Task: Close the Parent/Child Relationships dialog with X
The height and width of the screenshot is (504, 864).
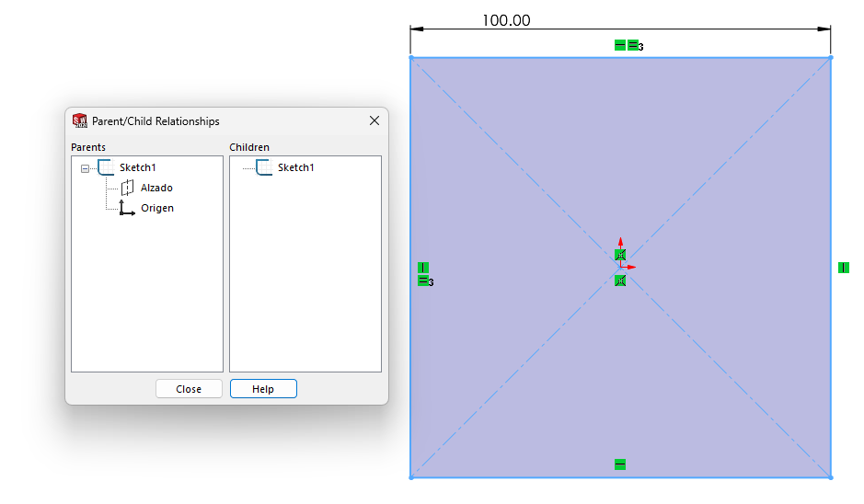Action: 374,120
